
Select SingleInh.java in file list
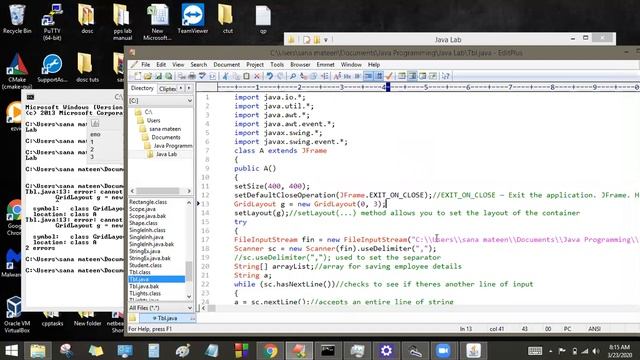point(146,237)
